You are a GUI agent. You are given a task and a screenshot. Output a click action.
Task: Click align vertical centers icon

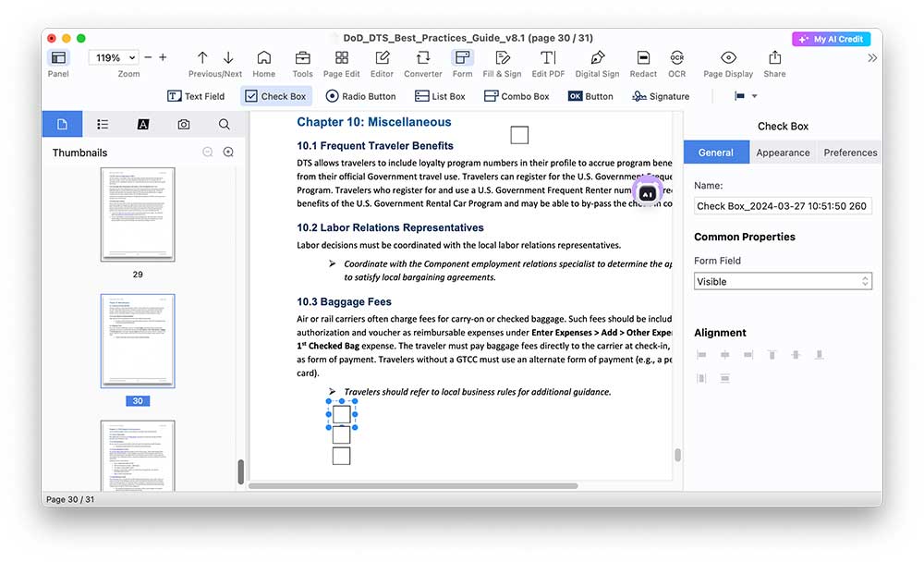pyautogui.click(x=796, y=354)
